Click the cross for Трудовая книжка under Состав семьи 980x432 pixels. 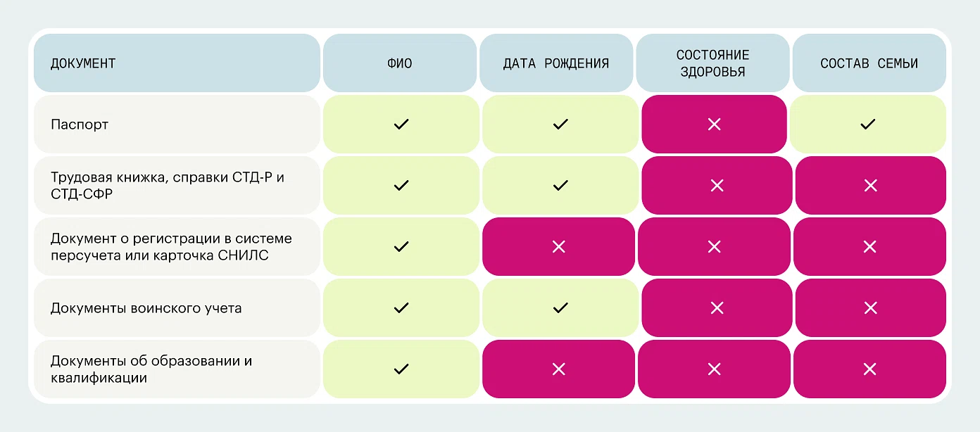pos(870,186)
